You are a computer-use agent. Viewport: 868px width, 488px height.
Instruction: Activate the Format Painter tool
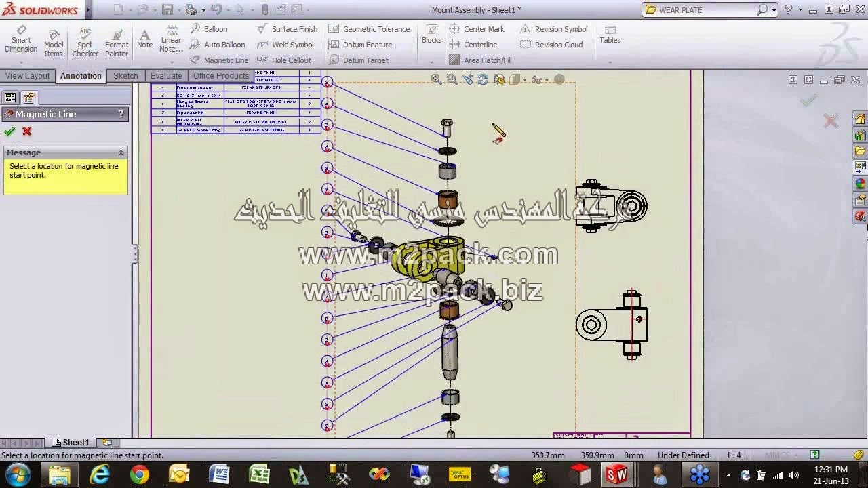pos(117,43)
